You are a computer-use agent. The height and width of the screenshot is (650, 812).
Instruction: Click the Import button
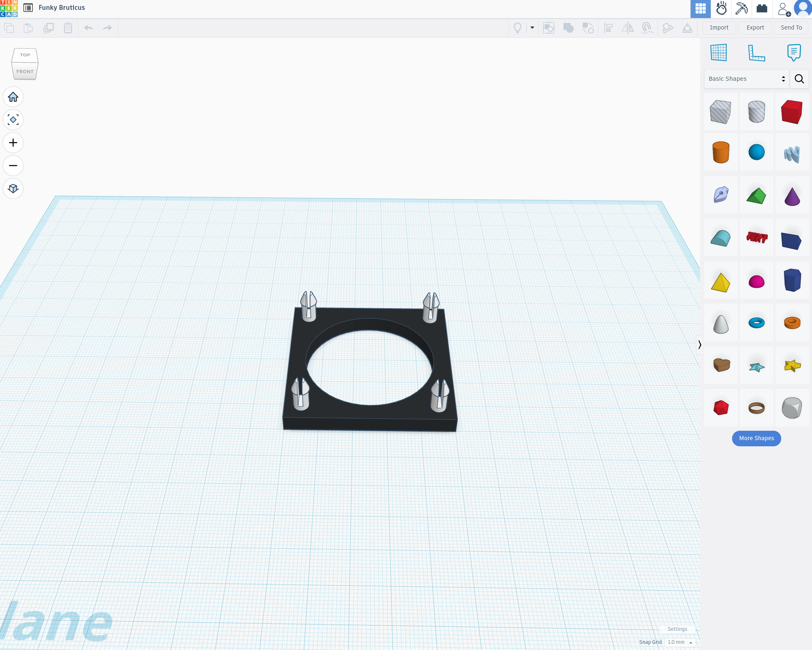(x=719, y=28)
